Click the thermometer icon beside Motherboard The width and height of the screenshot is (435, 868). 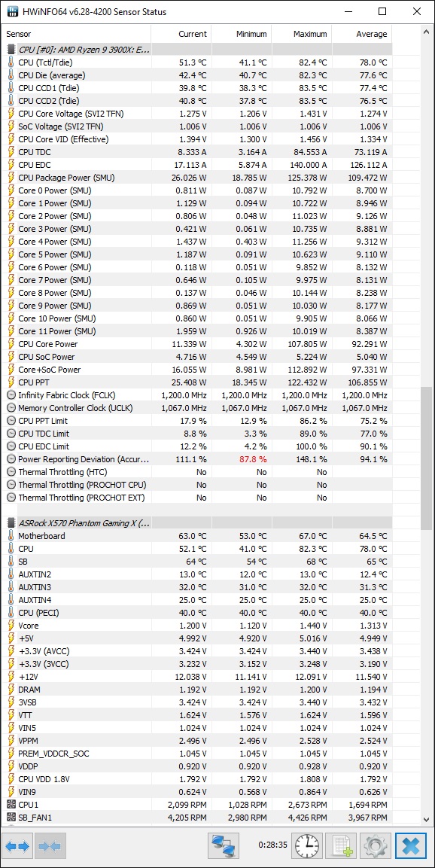(x=11, y=536)
